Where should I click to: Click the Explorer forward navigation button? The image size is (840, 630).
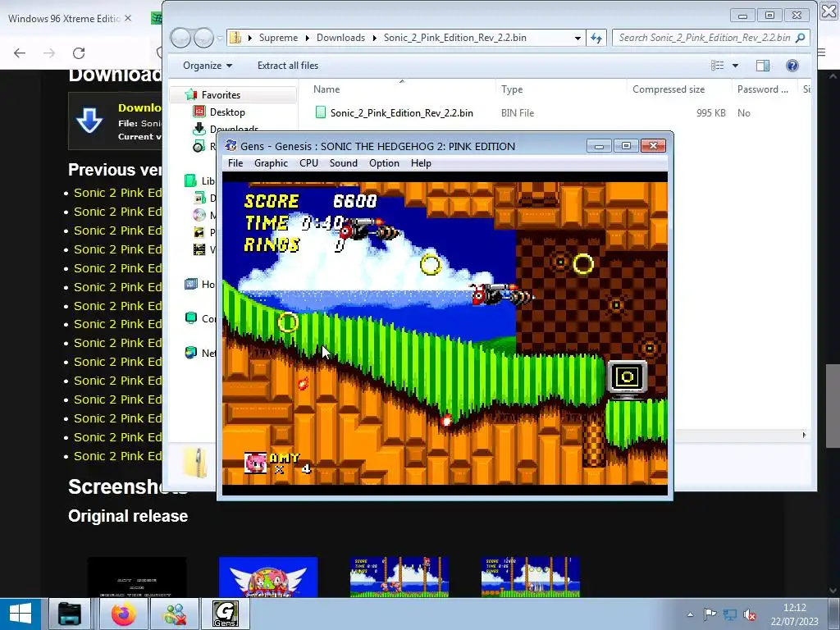[x=203, y=38]
